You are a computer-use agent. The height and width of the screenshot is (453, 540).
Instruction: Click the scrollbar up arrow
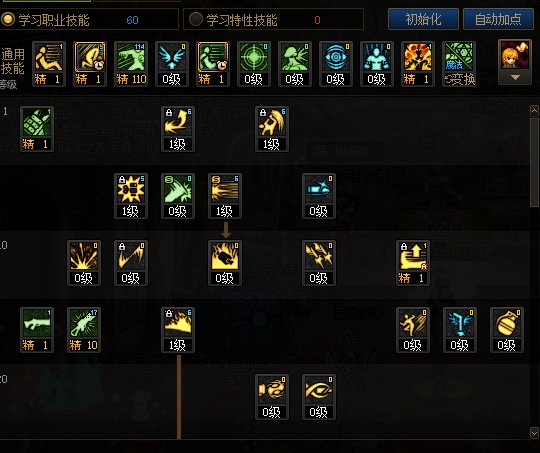coord(534,111)
